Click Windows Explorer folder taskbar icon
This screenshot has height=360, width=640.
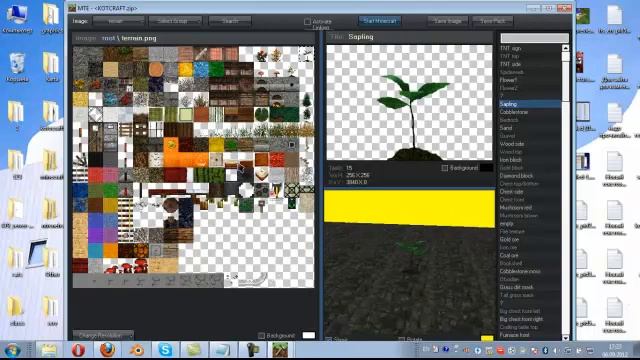click(48, 350)
